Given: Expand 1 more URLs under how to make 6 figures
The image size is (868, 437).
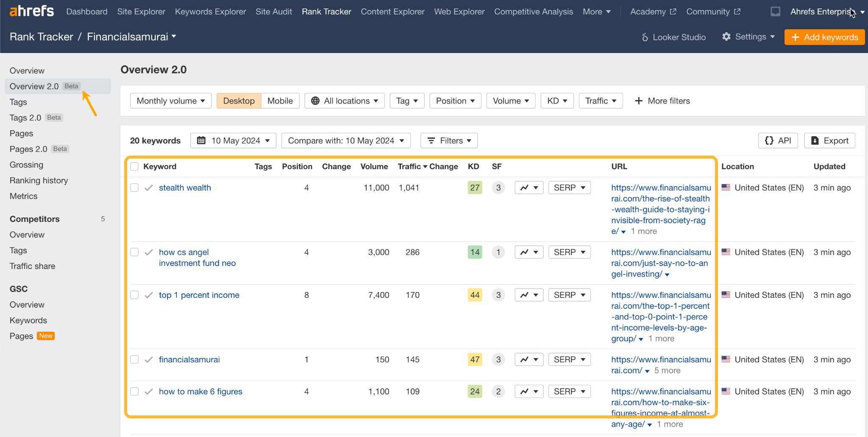Looking at the screenshot, I should pos(670,424).
